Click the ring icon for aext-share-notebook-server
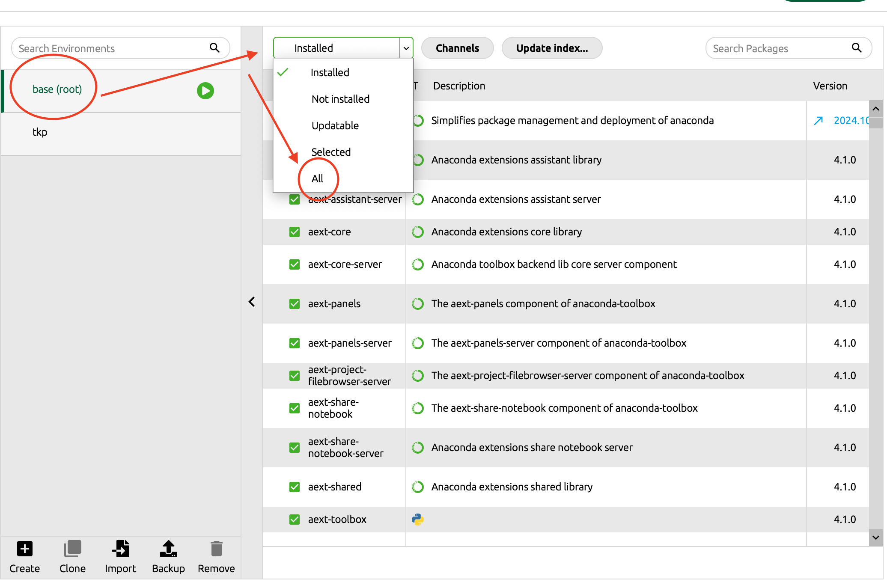Image resolution: width=887 pixels, height=588 pixels. coord(418,448)
